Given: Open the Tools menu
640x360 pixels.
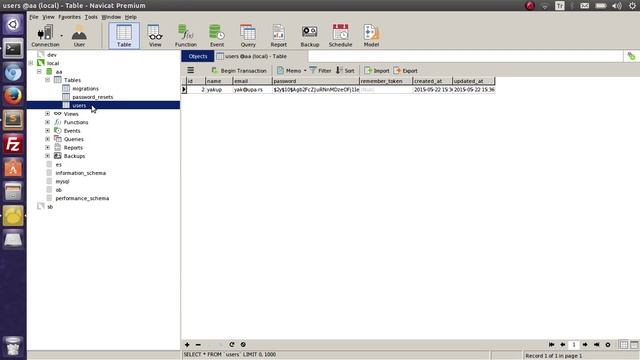Looking at the screenshot, I should pos(91,17).
